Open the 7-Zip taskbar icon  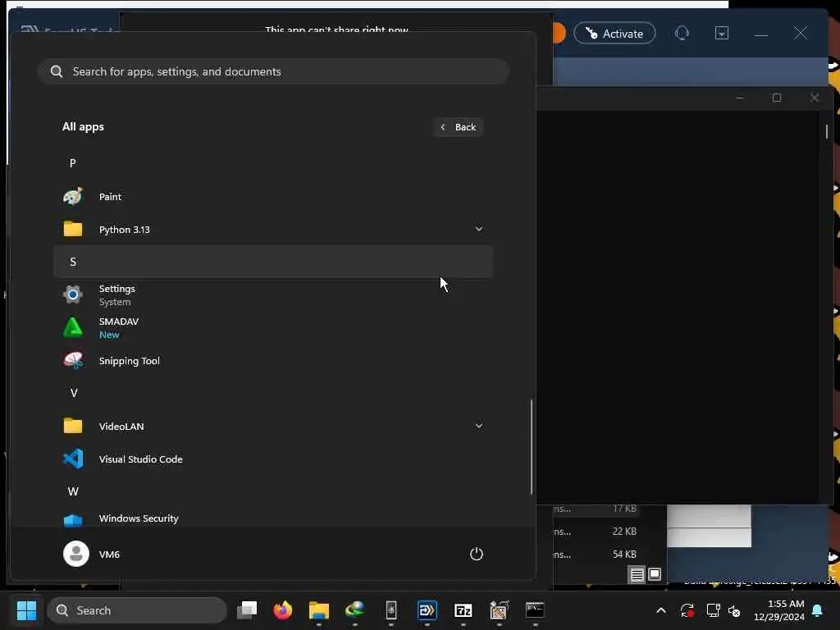(463, 610)
